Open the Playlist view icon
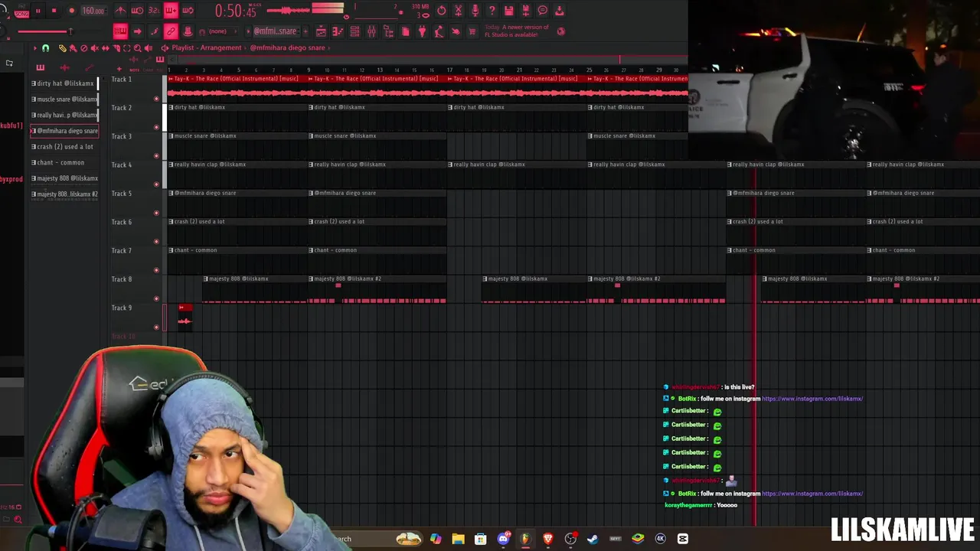Image resolution: width=980 pixels, height=551 pixels. click(321, 31)
